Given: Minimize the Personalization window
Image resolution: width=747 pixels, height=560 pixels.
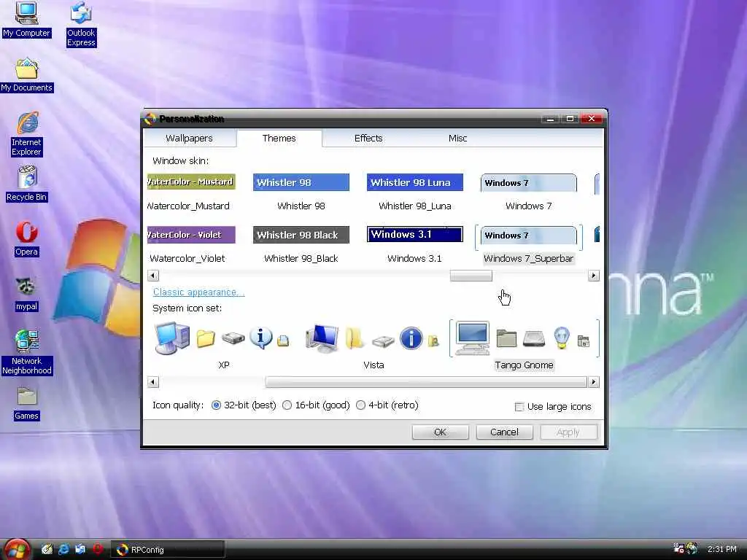Looking at the screenshot, I should pos(550,119).
